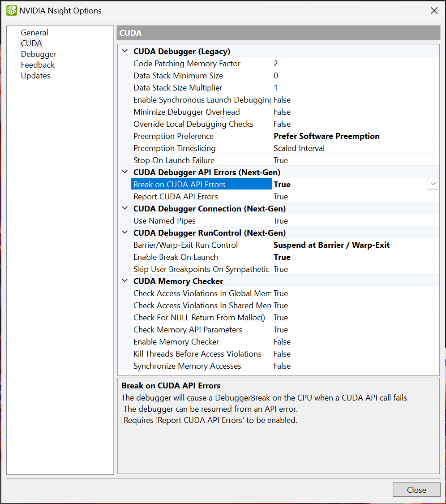The image size is (446, 504).
Task: Select the Barrier/Warp-Exit Run Control value
Action: tap(331, 245)
